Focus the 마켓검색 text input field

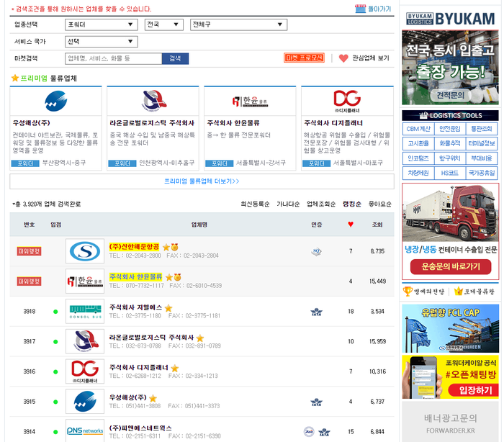(114, 58)
